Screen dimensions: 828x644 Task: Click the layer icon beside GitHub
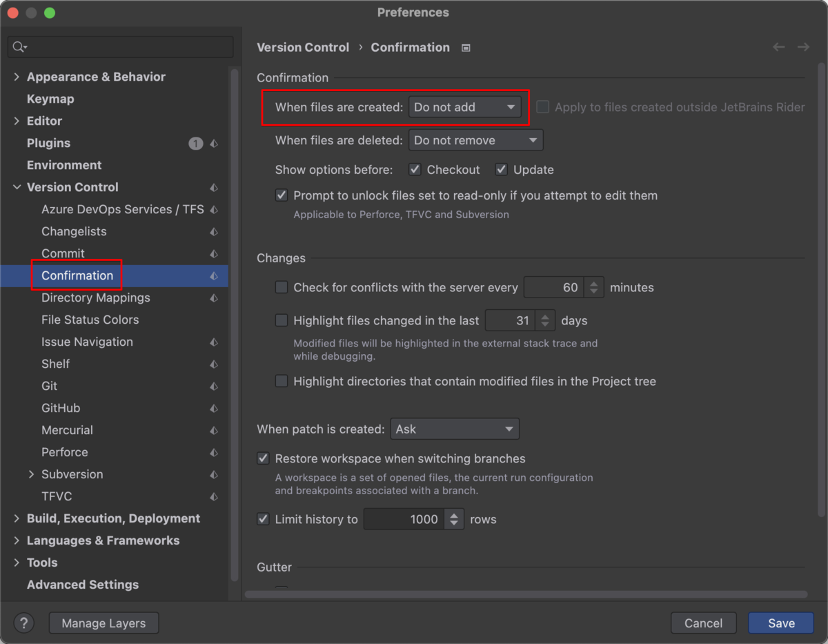point(214,409)
